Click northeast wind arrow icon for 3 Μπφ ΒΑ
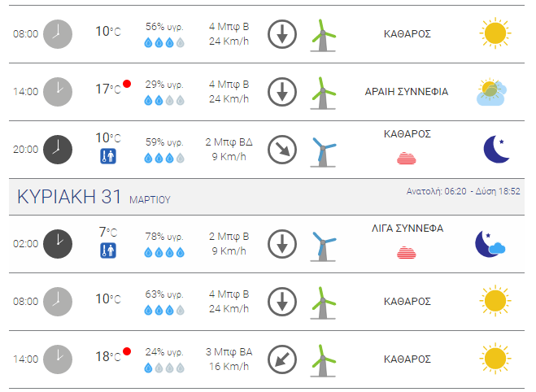The image size is (536, 392). (x=282, y=359)
